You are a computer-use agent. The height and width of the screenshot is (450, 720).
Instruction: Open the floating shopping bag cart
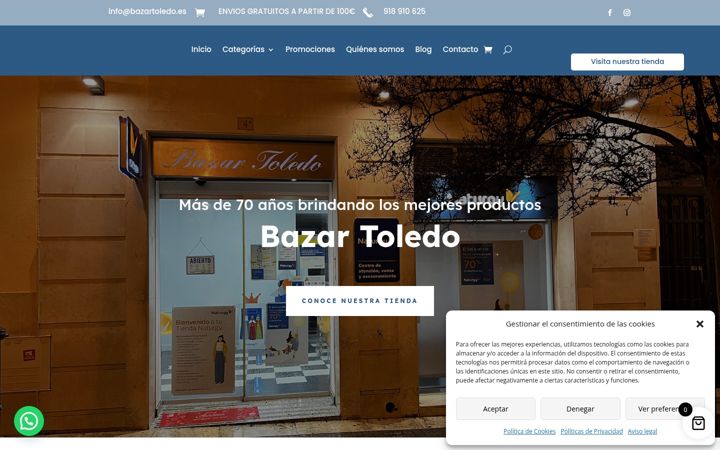(698, 423)
